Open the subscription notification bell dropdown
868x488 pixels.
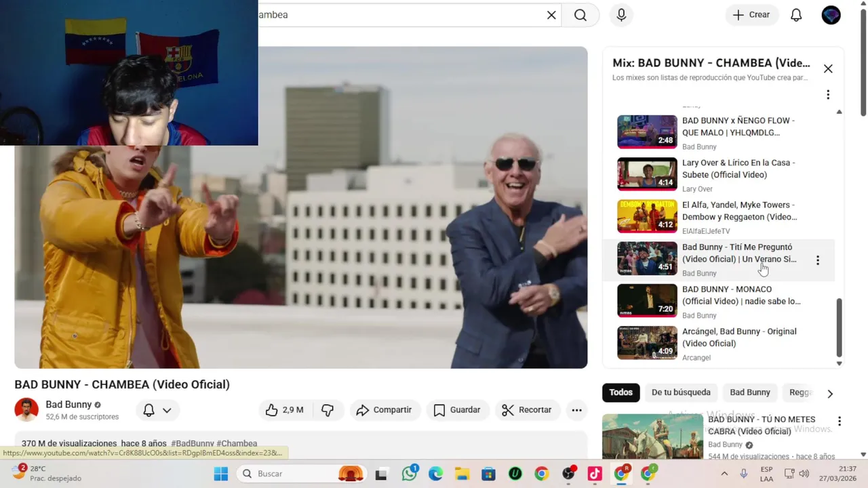pos(157,410)
